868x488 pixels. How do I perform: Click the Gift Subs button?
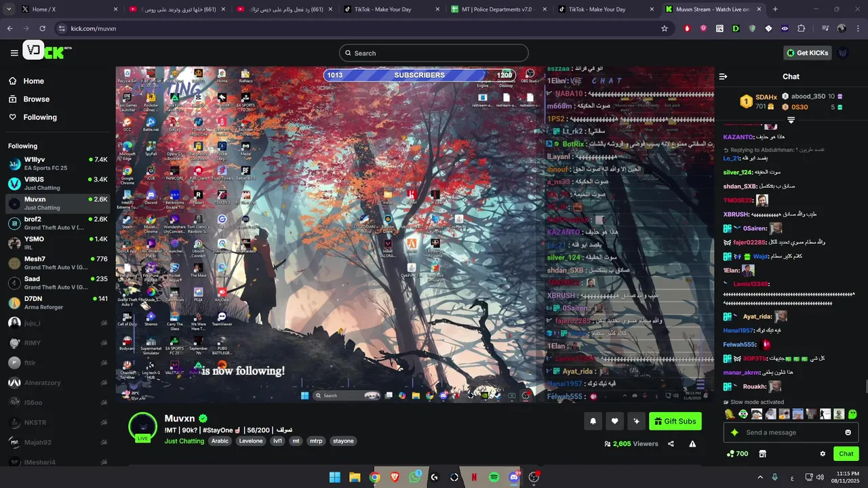[x=675, y=421]
